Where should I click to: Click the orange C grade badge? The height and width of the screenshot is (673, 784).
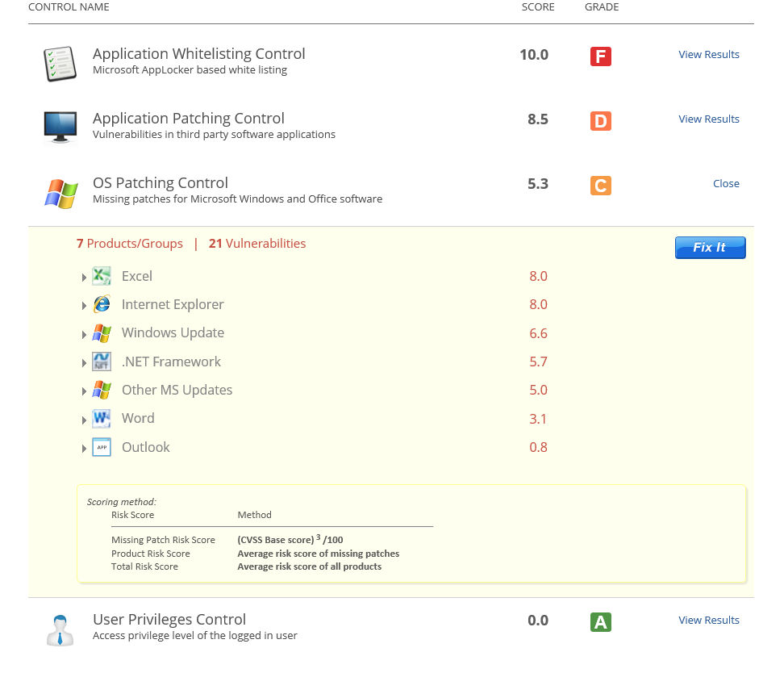click(x=600, y=185)
